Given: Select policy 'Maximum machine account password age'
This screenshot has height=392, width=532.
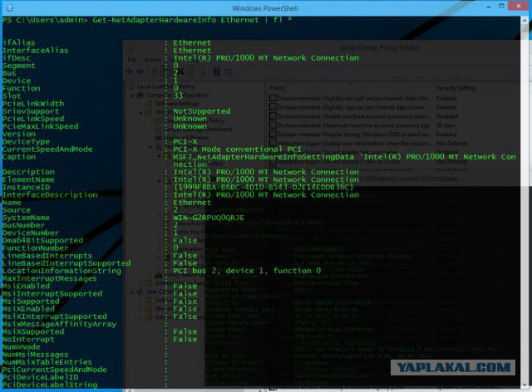Looking at the screenshot, I should click(353, 125).
